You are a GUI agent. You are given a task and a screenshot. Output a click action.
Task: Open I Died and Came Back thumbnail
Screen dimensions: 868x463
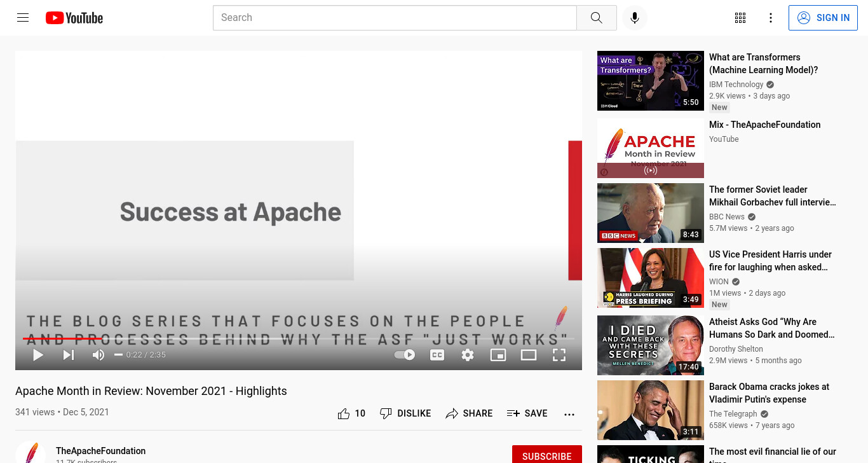(x=651, y=345)
